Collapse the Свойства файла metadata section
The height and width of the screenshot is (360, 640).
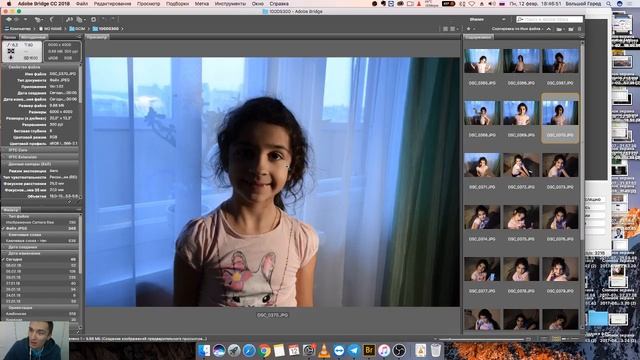pos(41,67)
